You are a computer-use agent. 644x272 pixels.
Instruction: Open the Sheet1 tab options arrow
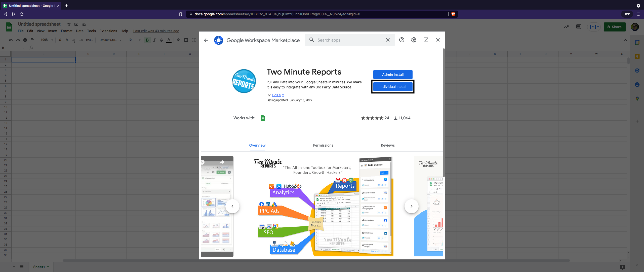point(48,267)
